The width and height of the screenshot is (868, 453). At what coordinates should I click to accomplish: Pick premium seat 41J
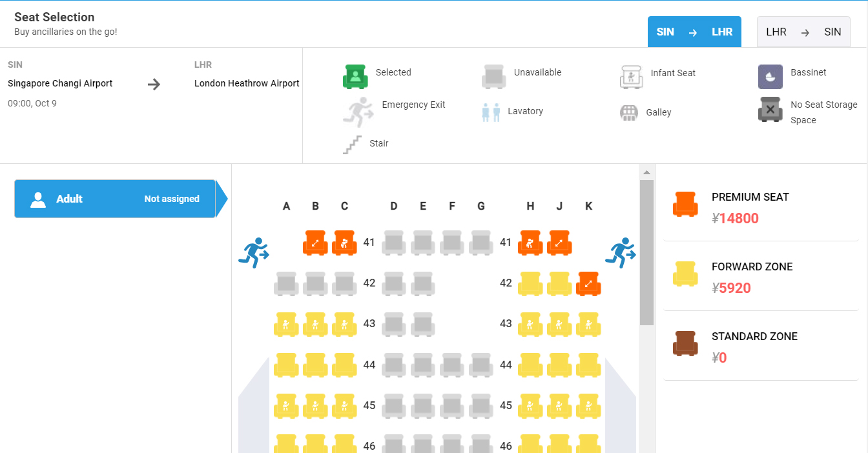(559, 243)
